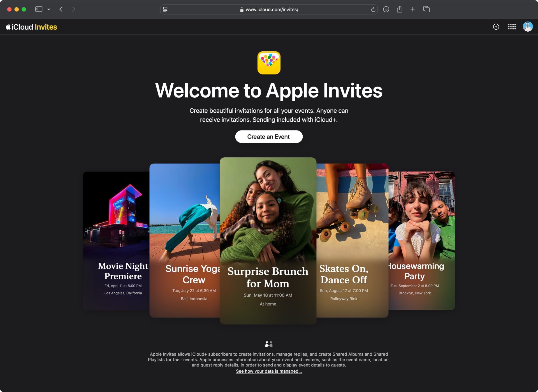
Task: Click the reader view icon in toolbar
Action: [165, 9]
